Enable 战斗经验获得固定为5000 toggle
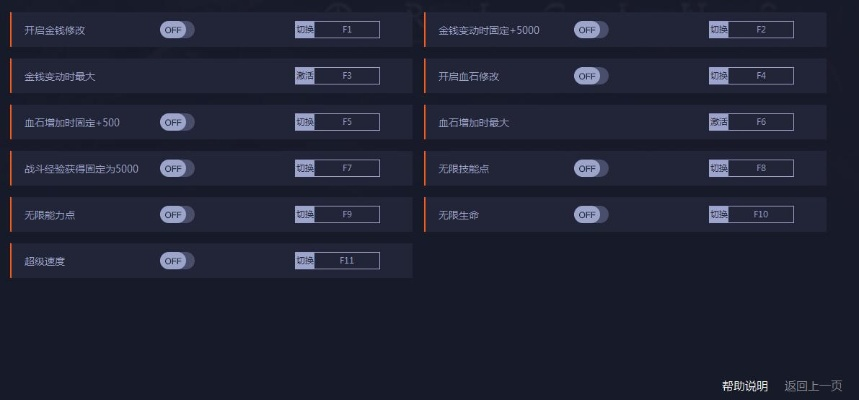This screenshot has height=400, width=859. click(176, 168)
